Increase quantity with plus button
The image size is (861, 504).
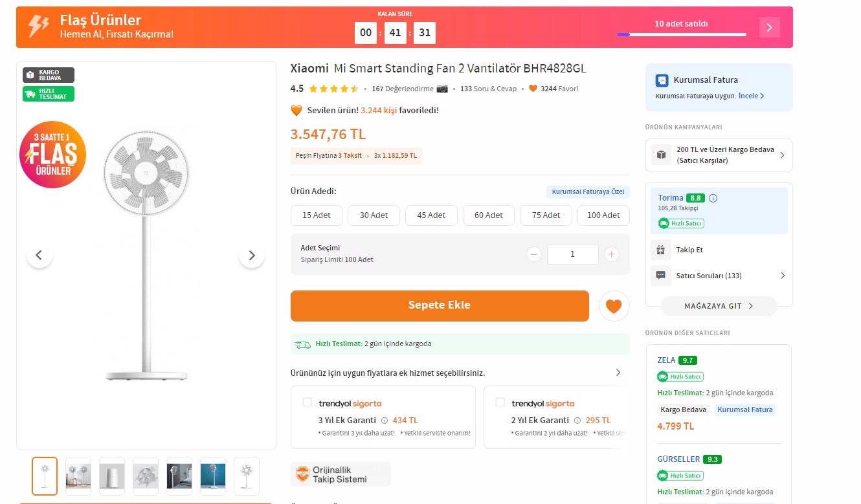pos(612,254)
